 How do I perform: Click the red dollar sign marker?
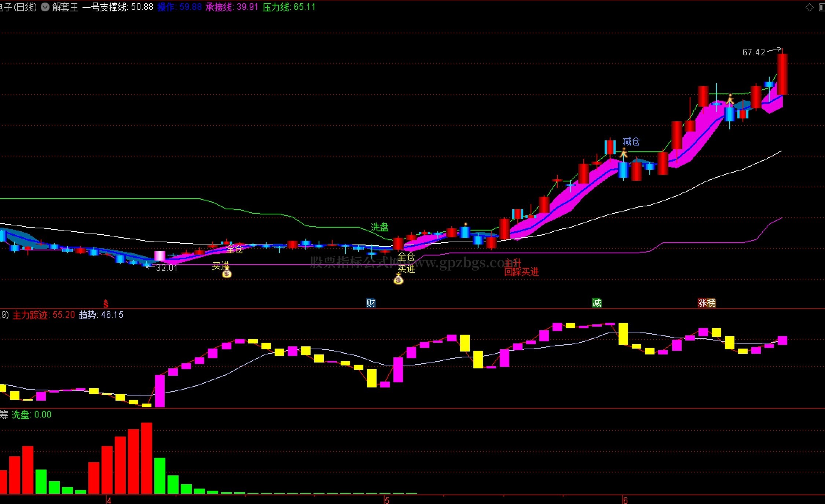click(106, 303)
